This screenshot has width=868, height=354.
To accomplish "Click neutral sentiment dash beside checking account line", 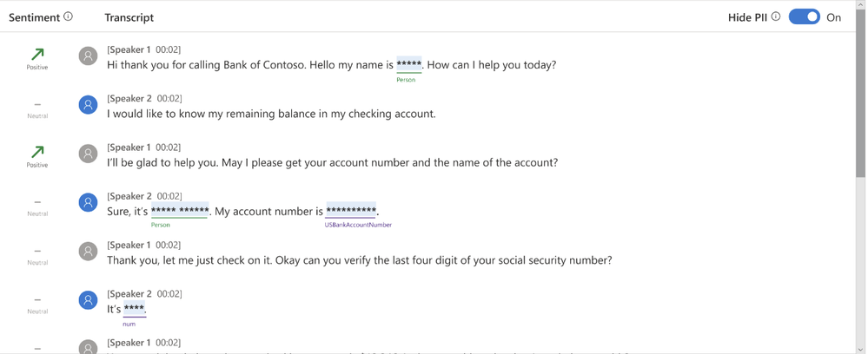I will 37,103.
